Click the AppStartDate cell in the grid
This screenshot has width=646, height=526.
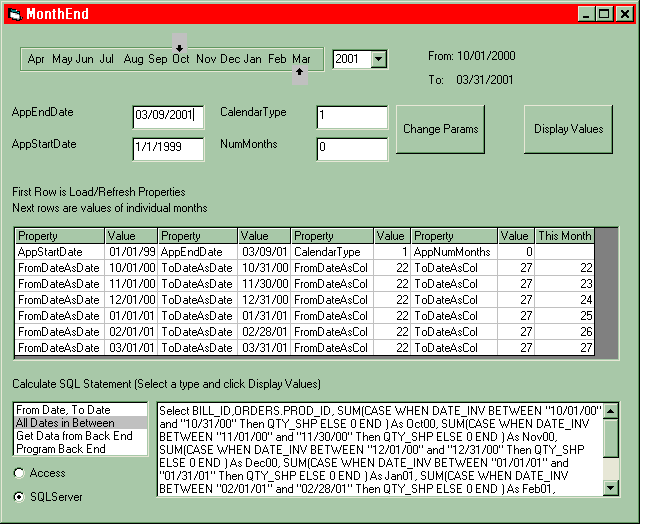coord(60,252)
